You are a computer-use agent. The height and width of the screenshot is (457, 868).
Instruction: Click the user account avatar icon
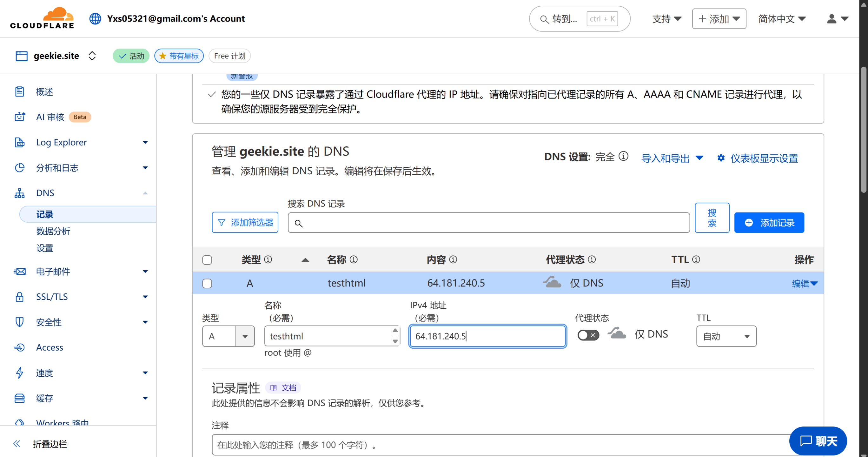click(831, 19)
